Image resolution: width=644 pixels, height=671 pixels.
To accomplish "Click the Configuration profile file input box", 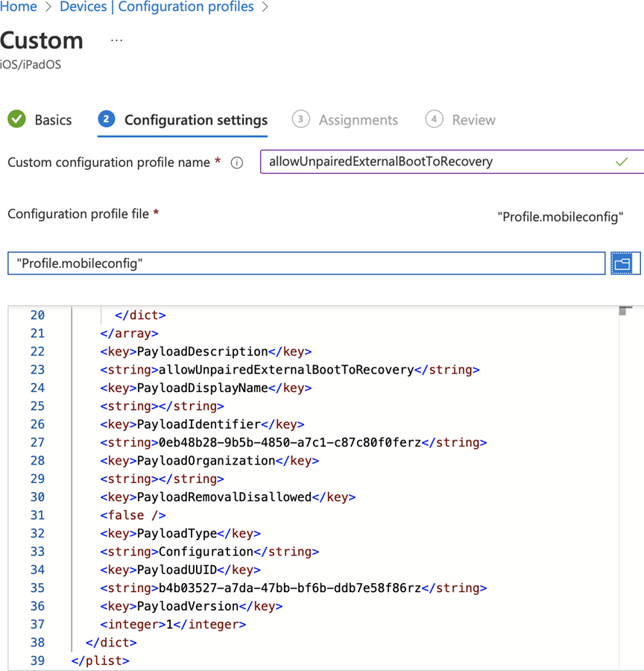I will pyautogui.click(x=298, y=262).
